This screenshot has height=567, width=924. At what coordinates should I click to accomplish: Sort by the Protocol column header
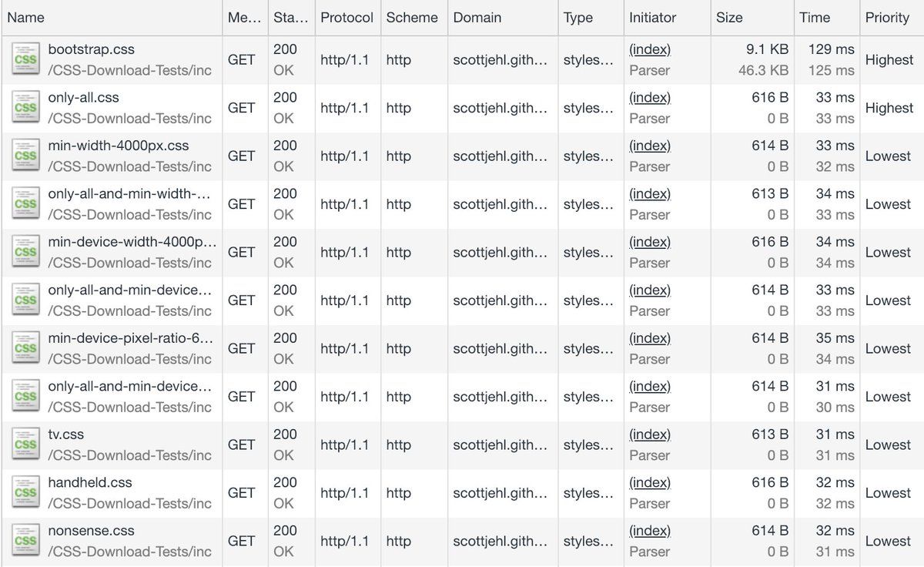(346, 18)
